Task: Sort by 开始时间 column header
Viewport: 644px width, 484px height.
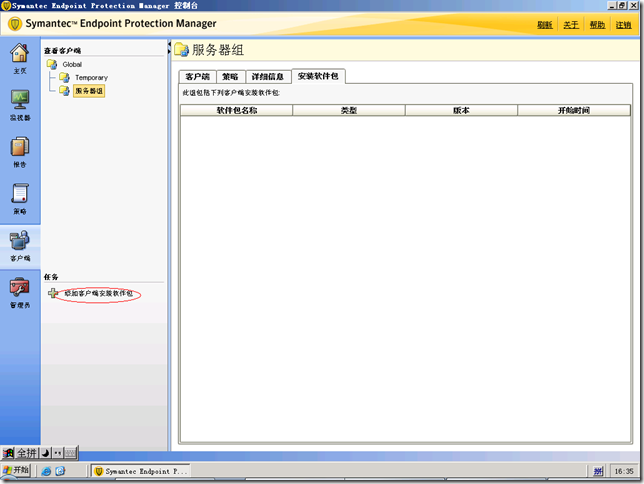Action: tap(574, 110)
